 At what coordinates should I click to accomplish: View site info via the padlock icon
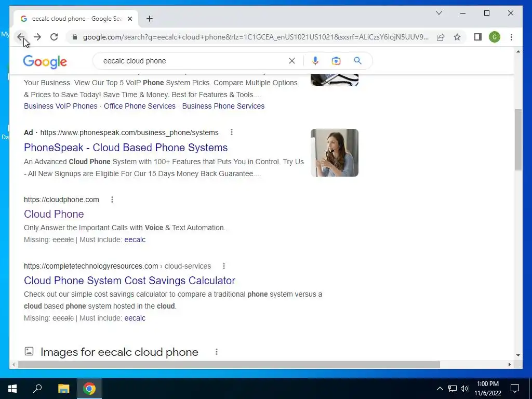coord(75,37)
